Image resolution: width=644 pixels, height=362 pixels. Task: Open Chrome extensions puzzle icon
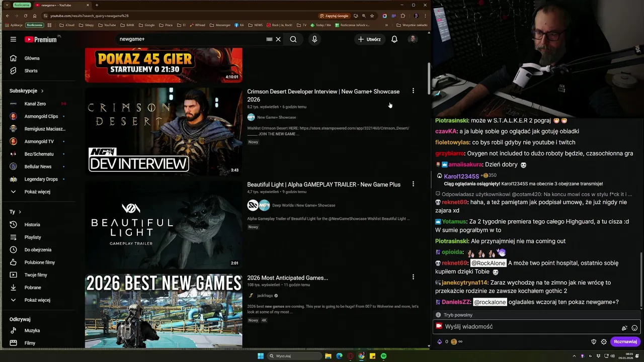pos(403,16)
